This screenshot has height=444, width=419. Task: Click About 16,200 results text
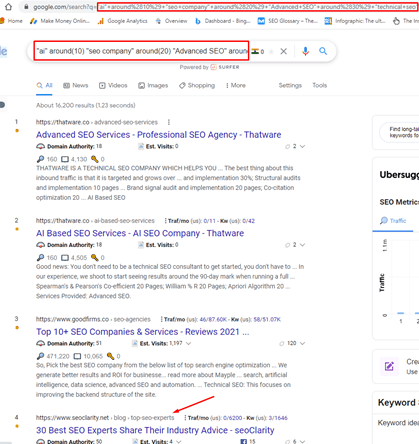[86, 105]
